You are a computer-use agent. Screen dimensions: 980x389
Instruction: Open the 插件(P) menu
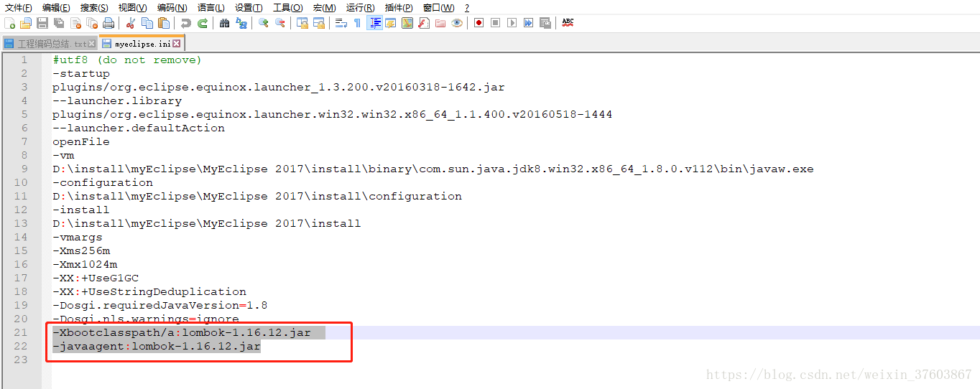pos(399,7)
